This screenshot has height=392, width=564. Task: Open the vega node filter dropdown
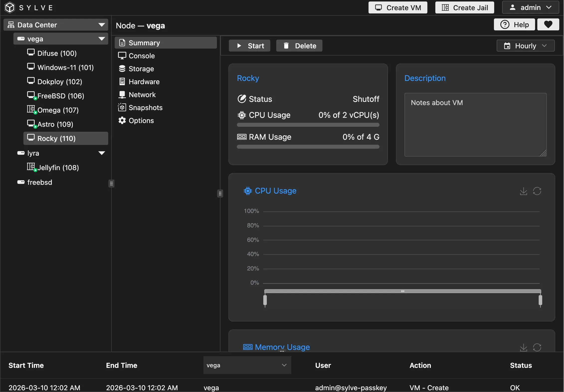(x=247, y=365)
